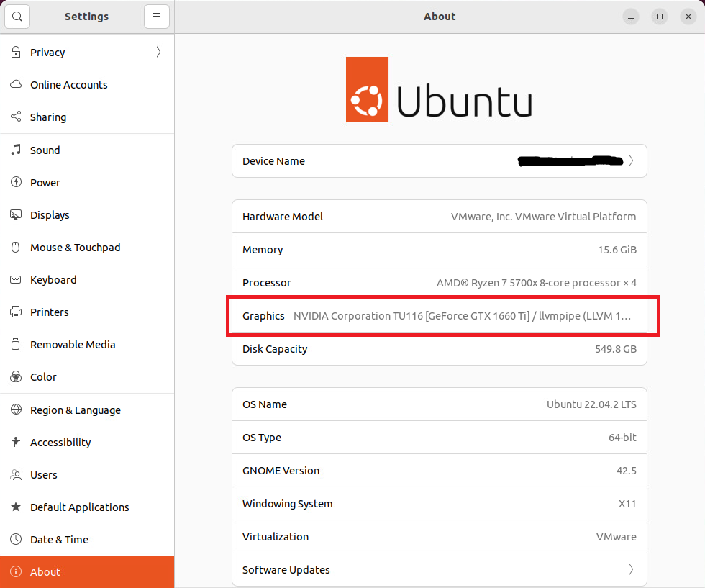Click the Printers printer icon
This screenshot has width=705, height=588.
(x=16, y=312)
